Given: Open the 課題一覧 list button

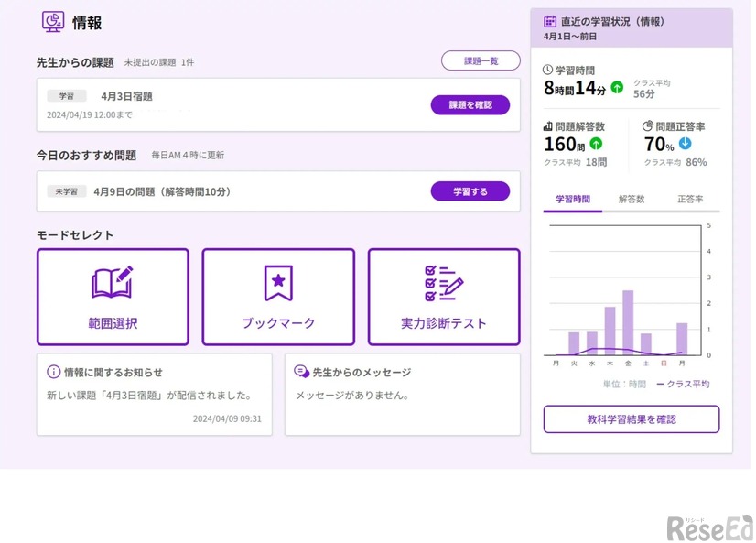Looking at the screenshot, I should [481, 60].
